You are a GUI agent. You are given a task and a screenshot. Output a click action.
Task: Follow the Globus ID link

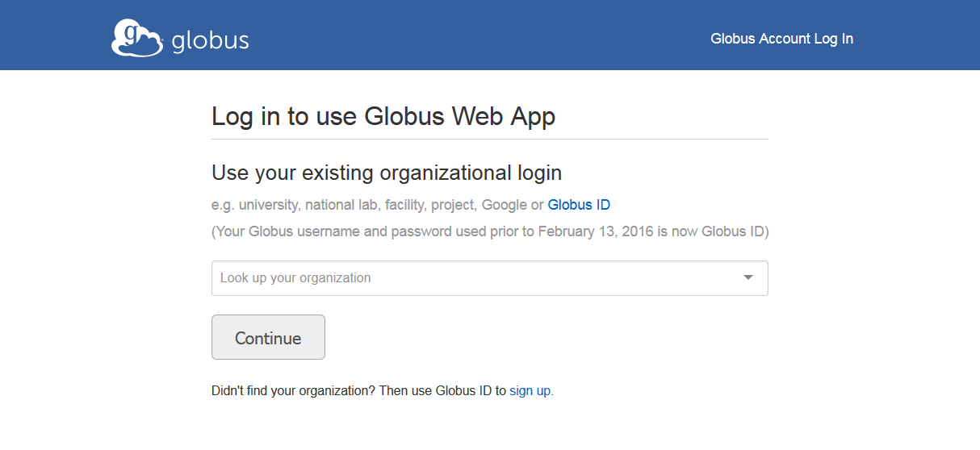pos(579,205)
